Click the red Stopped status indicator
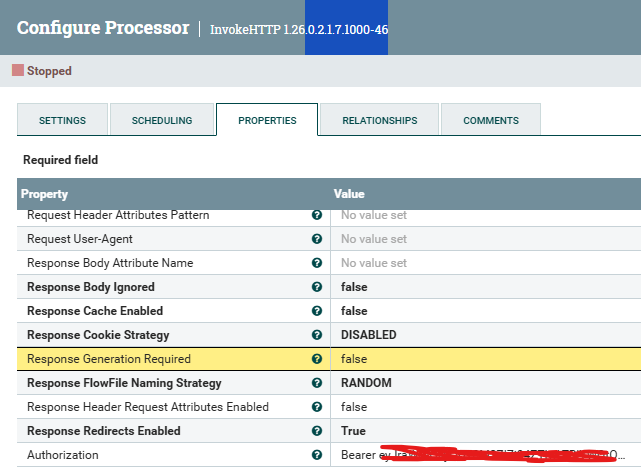This screenshot has width=641, height=473. pyautogui.click(x=17, y=71)
